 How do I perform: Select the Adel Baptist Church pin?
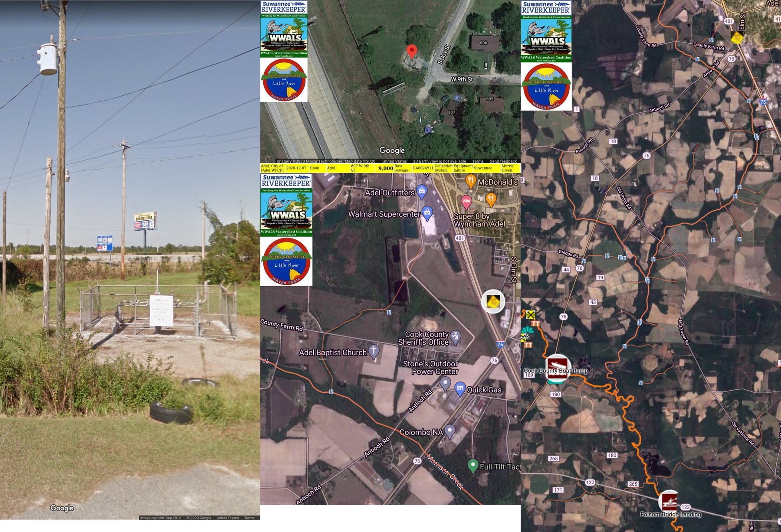(374, 352)
